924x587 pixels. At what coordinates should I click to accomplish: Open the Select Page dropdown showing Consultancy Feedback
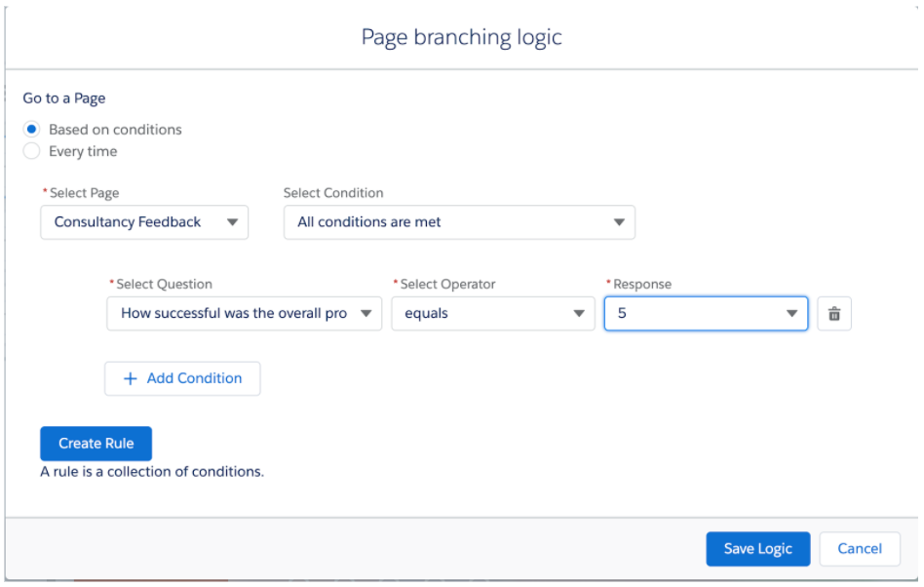coord(144,222)
